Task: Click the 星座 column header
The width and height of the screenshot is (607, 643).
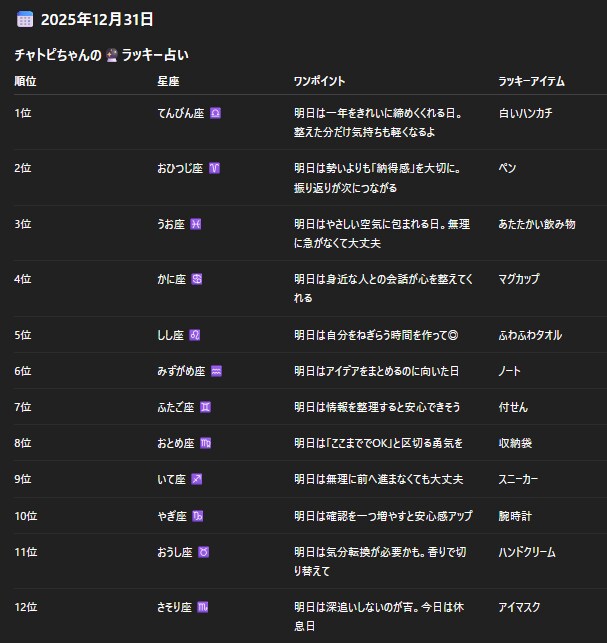Action: tap(168, 80)
